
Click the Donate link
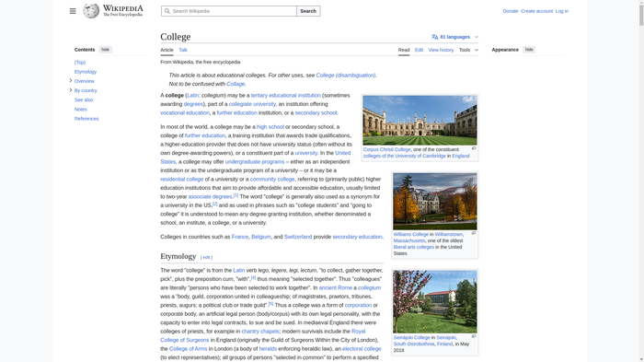click(511, 11)
